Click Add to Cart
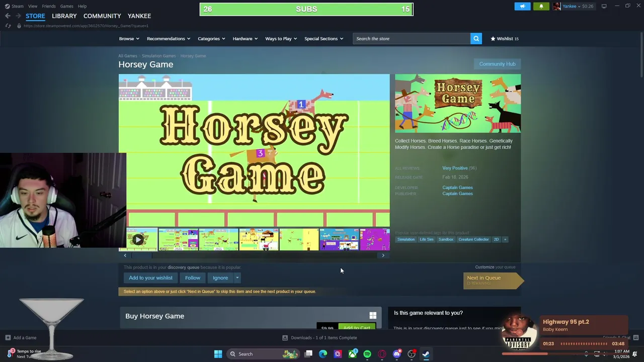The height and width of the screenshot is (362, 644). tap(357, 327)
